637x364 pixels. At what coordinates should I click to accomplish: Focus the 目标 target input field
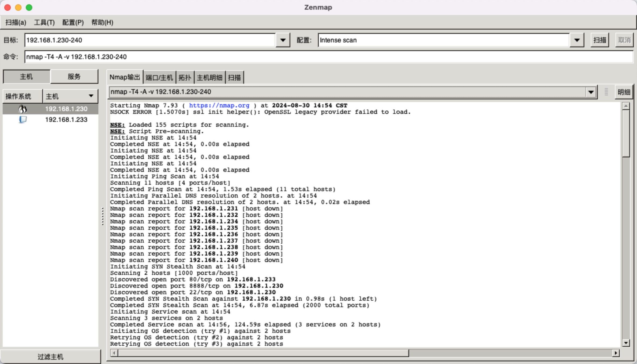pos(150,40)
